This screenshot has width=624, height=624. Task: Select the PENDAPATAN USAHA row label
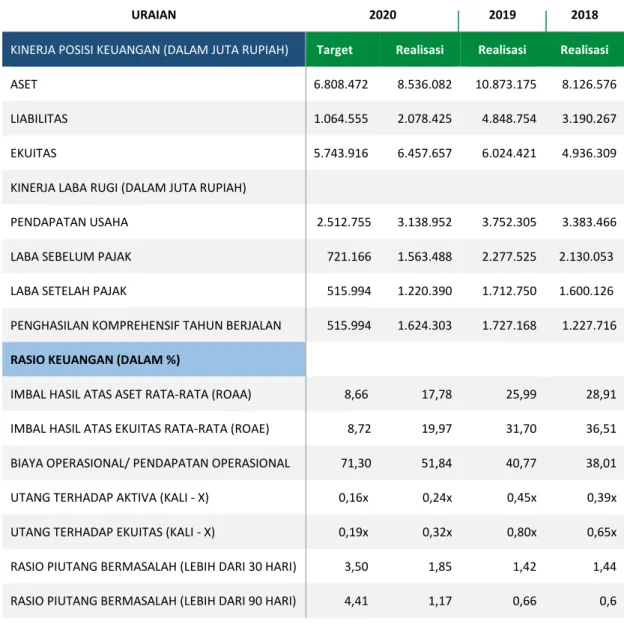[69, 222]
